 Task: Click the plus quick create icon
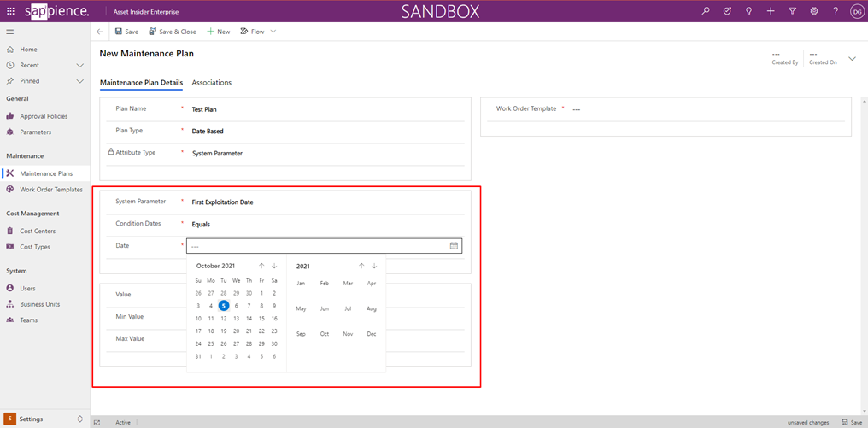(771, 11)
